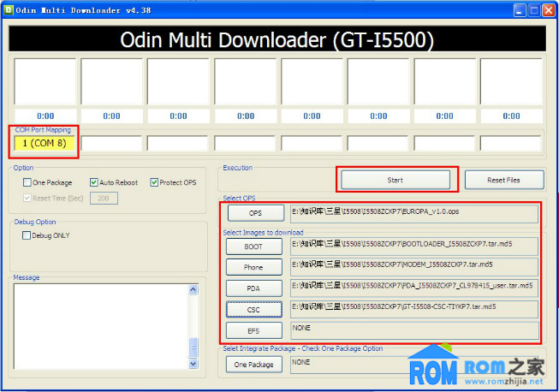
Task: Toggle the Auto Reboot checkbox
Action: [x=94, y=182]
